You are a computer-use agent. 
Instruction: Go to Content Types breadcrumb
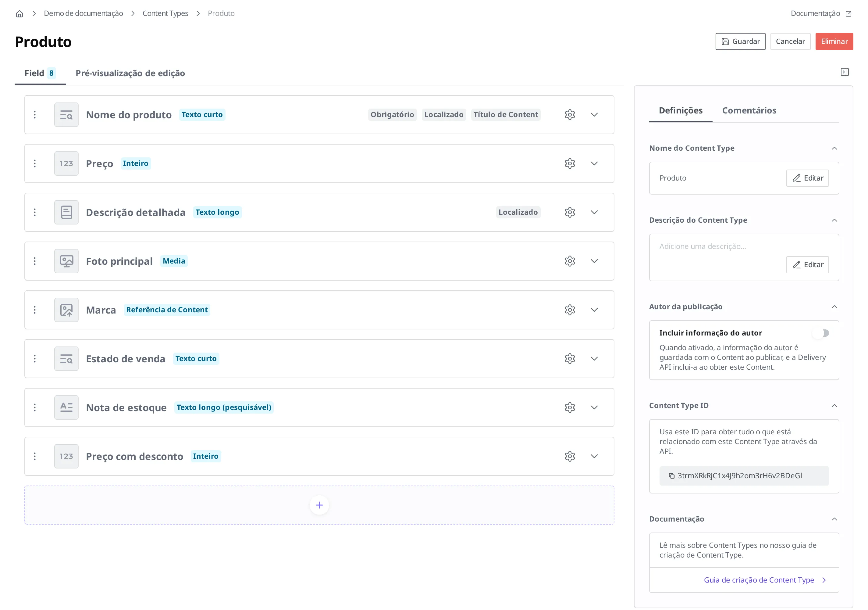pos(165,14)
